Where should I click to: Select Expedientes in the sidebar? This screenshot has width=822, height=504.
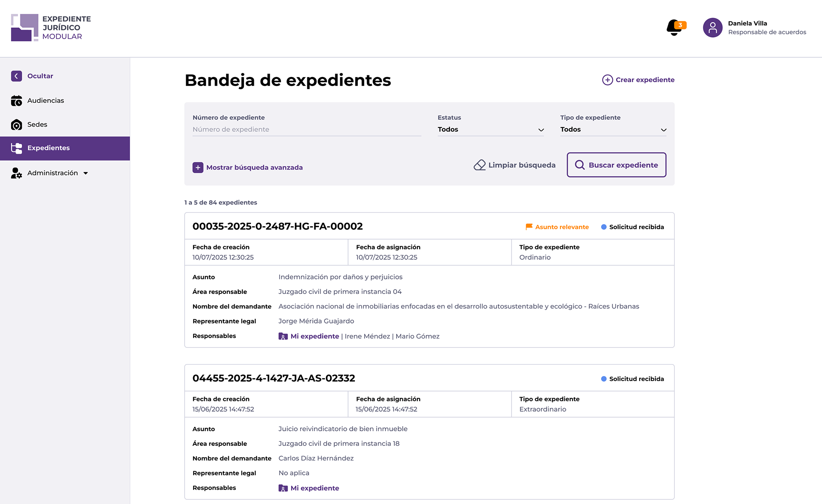coord(48,148)
